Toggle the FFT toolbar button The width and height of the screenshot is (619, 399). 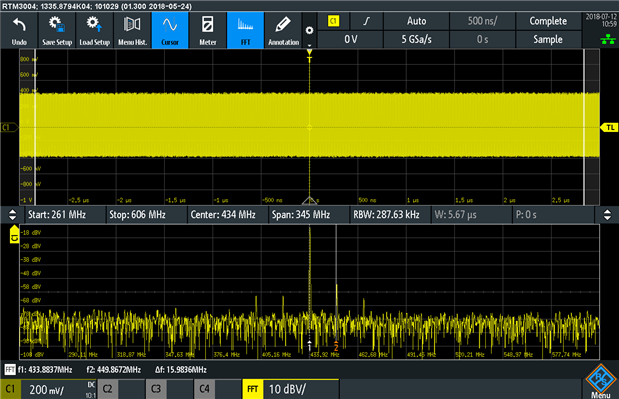point(245,30)
